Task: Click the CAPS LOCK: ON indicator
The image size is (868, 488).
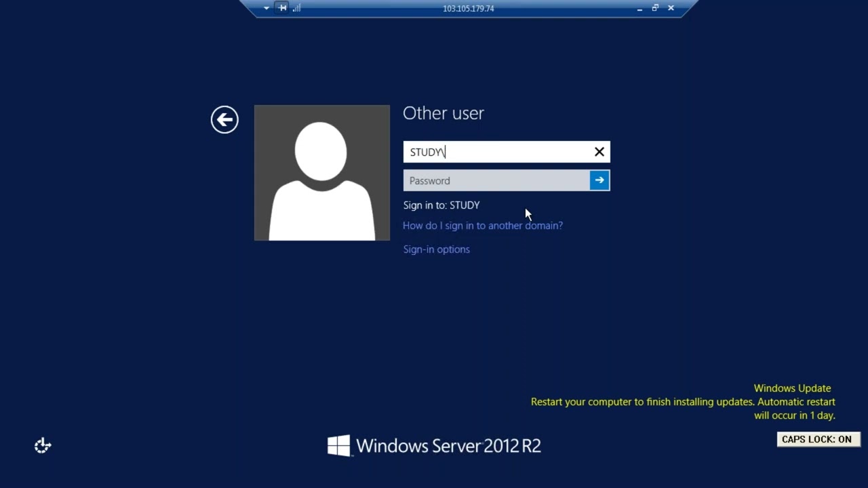Action: coord(818,439)
